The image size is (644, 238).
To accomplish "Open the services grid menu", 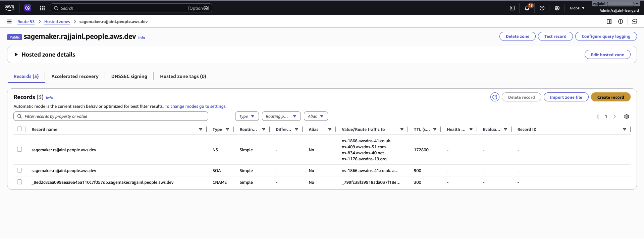I will click(x=42, y=8).
